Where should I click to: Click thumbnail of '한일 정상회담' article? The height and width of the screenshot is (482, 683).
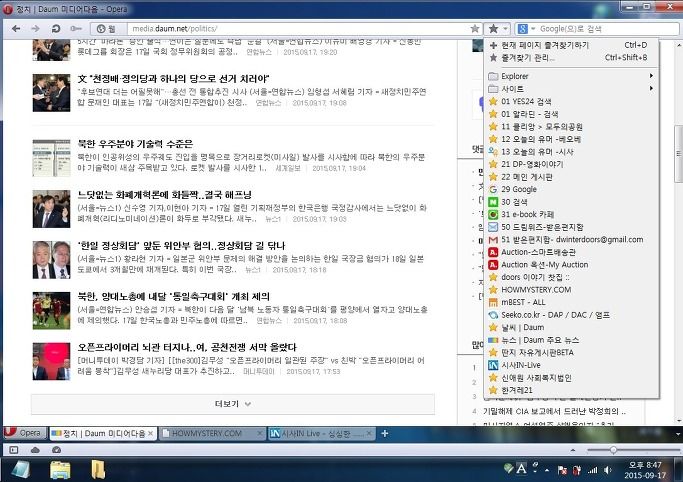click(51, 260)
